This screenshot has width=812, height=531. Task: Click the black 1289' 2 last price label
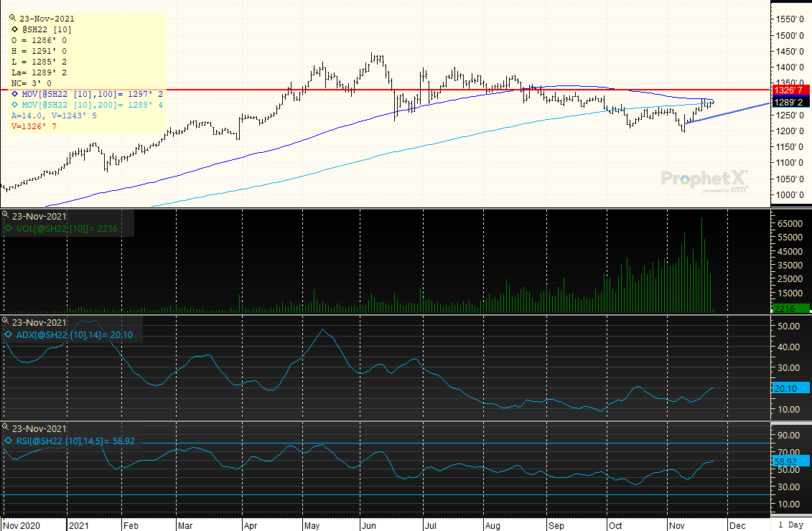tap(790, 102)
